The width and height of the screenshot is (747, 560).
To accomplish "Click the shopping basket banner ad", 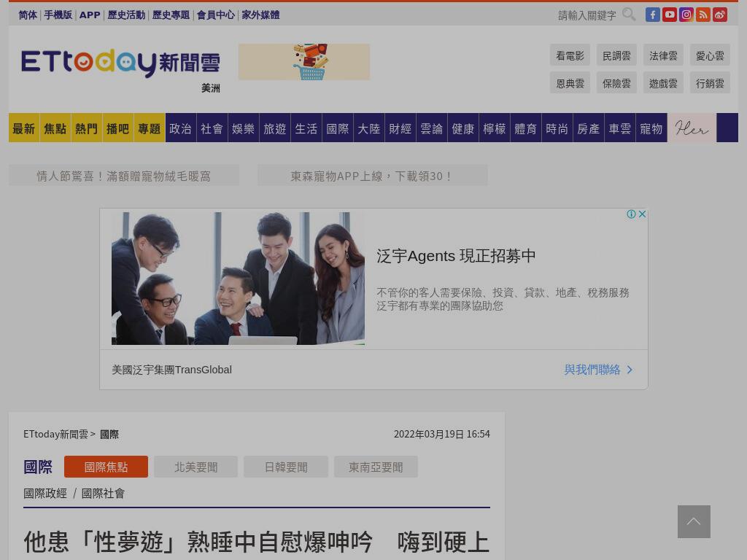I will 304,62.
